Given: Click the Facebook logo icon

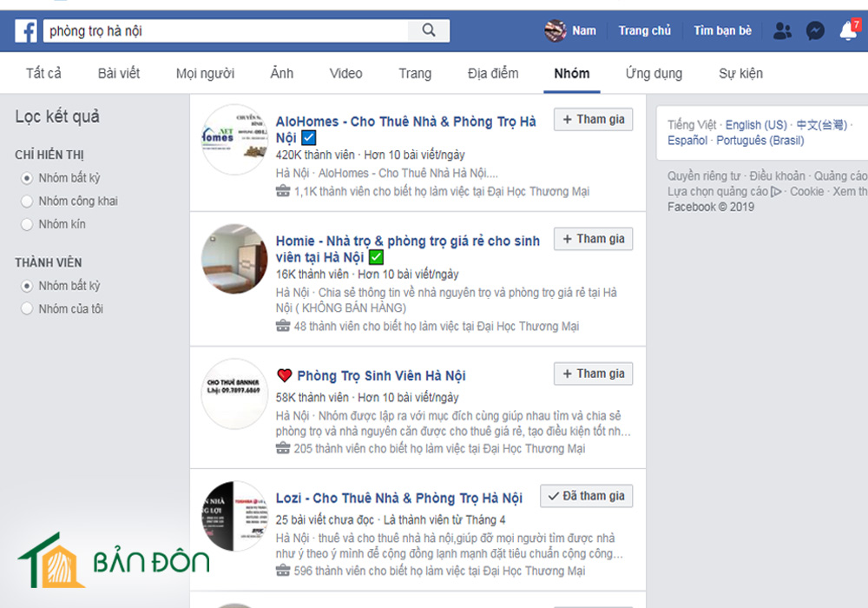Looking at the screenshot, I should (26, 31).
